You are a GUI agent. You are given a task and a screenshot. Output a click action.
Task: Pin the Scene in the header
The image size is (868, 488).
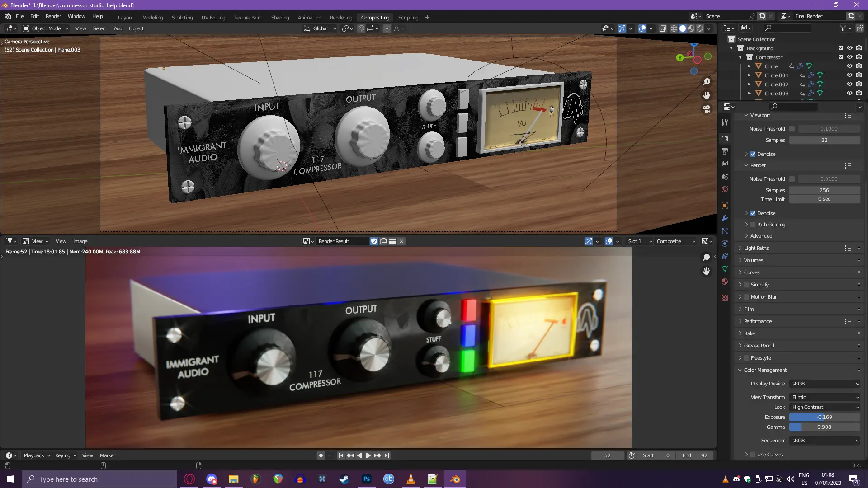click(752, 16)
